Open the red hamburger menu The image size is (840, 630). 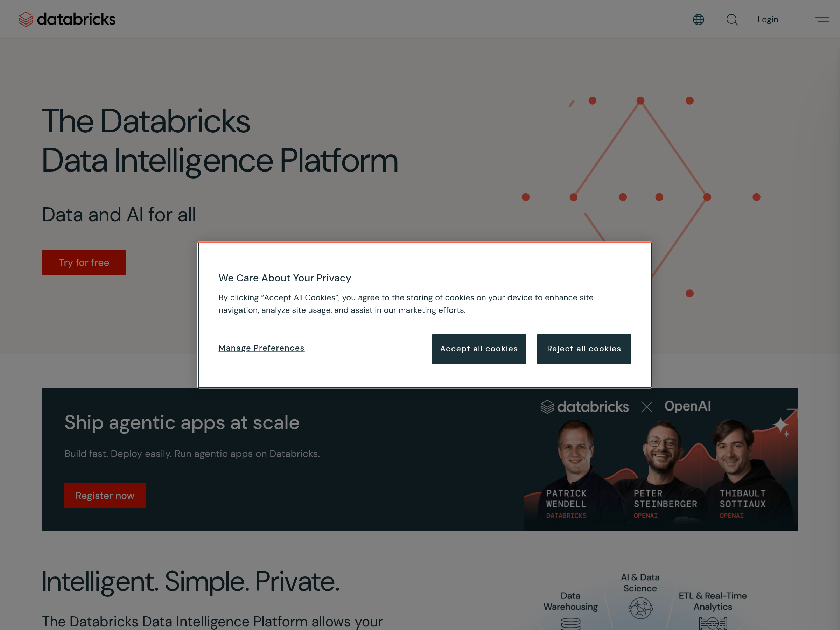click(x=821, y=19)
